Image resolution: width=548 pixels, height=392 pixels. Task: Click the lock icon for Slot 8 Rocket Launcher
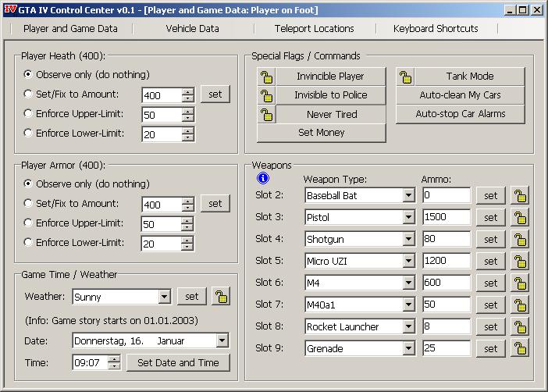[519, 326]
